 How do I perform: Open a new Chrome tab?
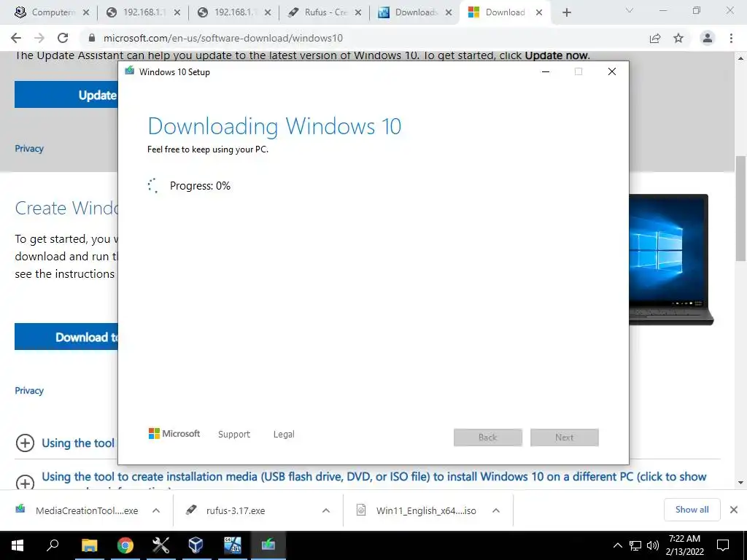[566, 13]
